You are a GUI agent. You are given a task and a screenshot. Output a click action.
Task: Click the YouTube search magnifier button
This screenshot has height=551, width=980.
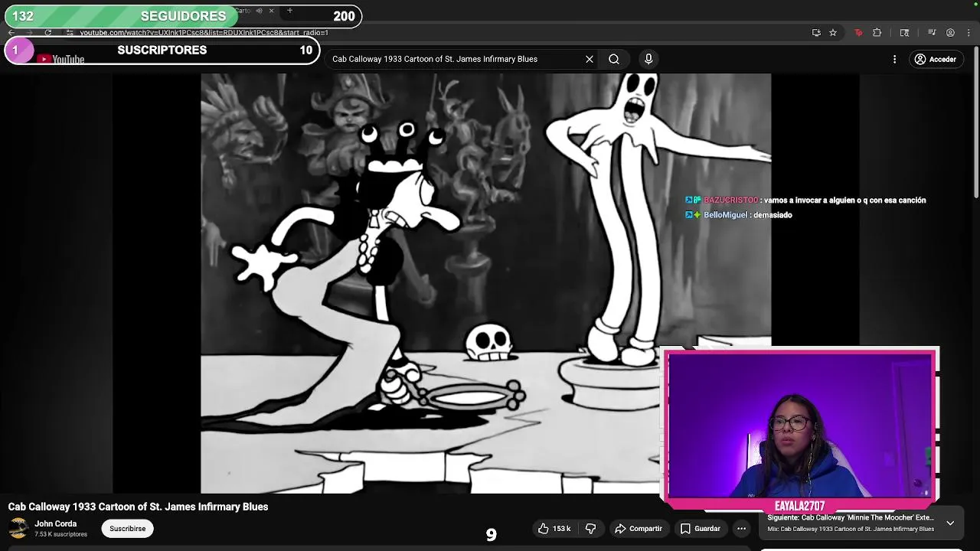point(614,59)
